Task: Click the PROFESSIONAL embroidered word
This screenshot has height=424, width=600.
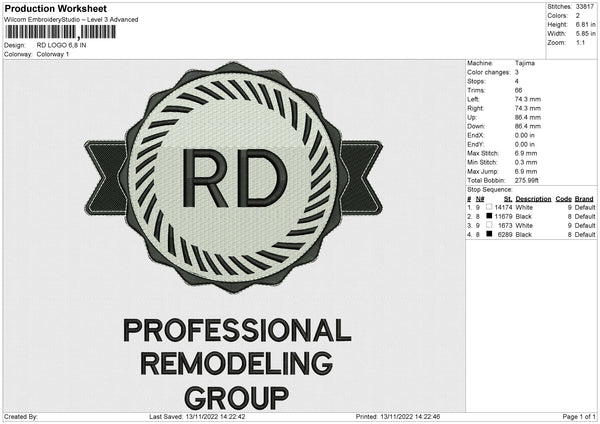Action: click(x=237, y=330)
